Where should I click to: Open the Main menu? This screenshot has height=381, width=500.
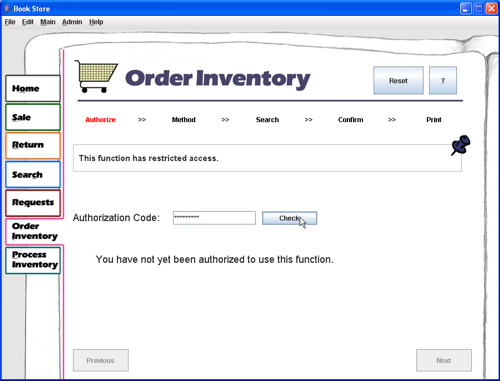(x=48, y=22)
